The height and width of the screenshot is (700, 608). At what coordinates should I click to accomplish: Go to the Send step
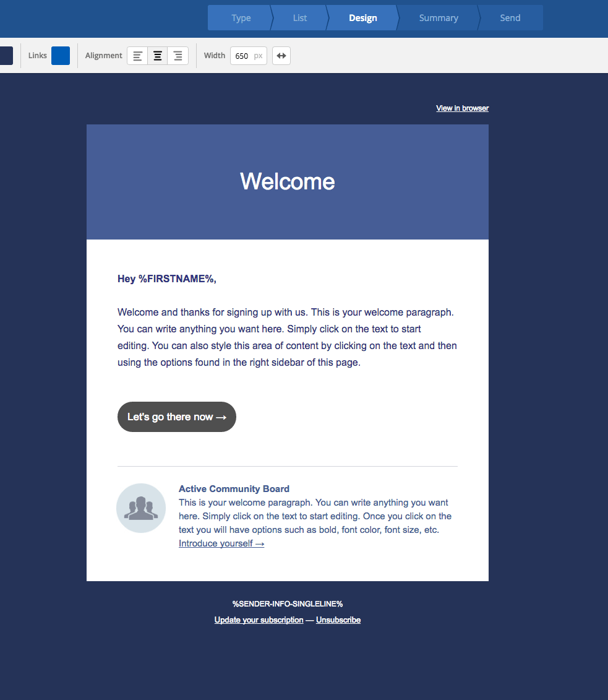(510, 18)
